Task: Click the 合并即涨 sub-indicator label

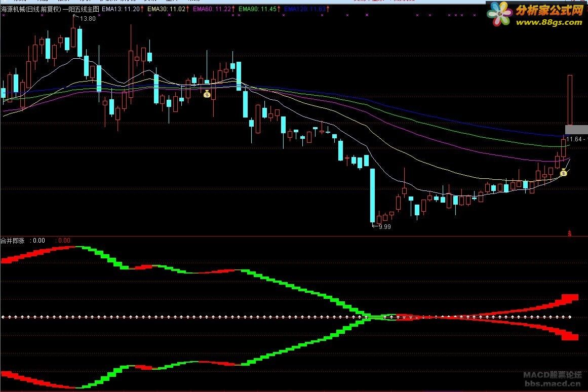Action: pos(12,241)
